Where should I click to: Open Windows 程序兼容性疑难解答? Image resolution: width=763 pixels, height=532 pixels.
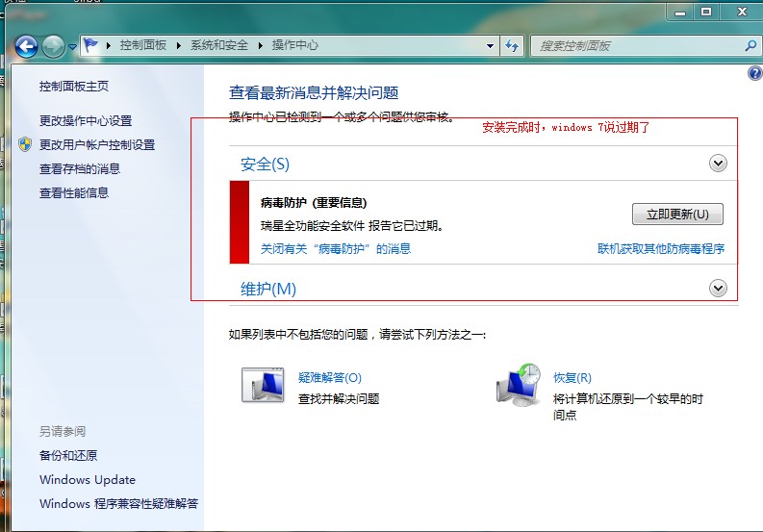(118, 503)
